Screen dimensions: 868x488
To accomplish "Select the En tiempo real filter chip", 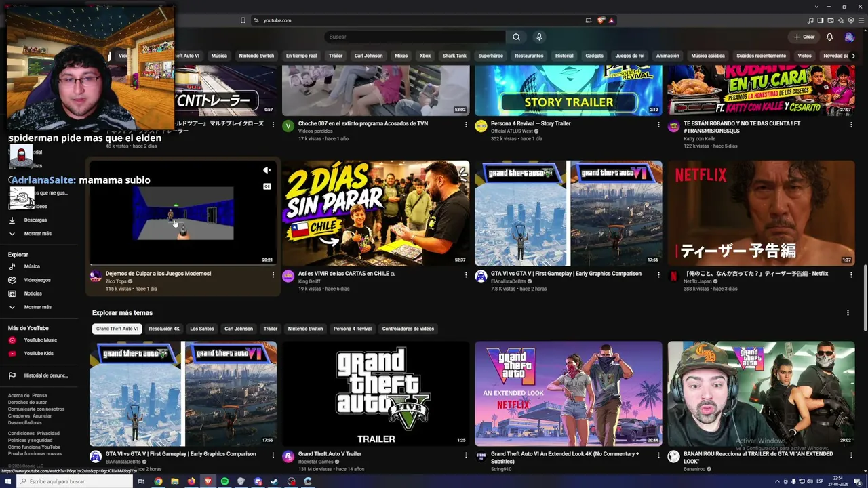I will pyautogui.click(x=301, y=56).
